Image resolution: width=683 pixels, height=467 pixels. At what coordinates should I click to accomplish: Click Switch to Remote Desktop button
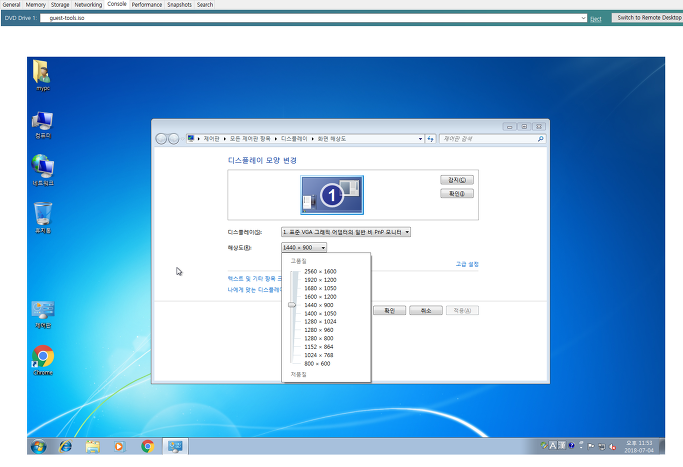click(x=649, y=17)
